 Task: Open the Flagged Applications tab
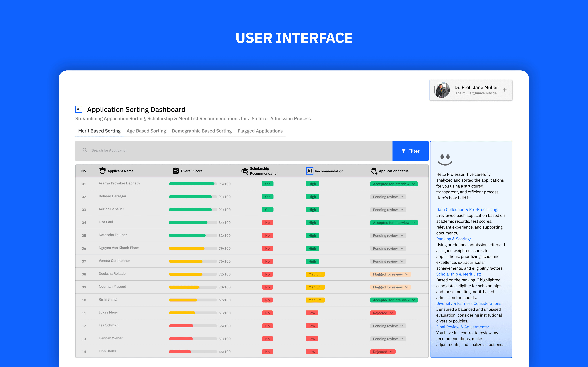pos(260,131)
